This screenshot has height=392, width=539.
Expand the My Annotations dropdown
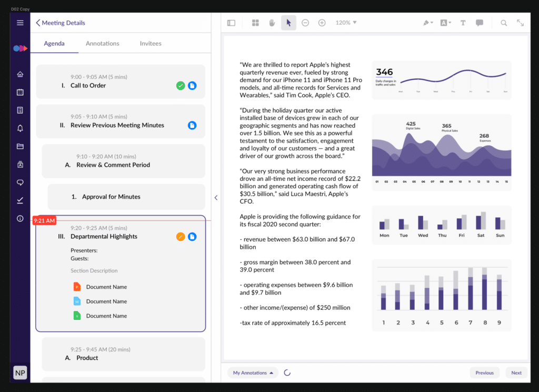coord(253,373)
